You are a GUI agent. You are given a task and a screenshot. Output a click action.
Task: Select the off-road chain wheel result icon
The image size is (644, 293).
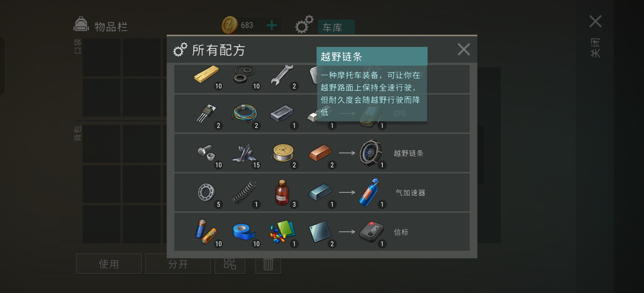pyautogui.click(x=371, y=153)
